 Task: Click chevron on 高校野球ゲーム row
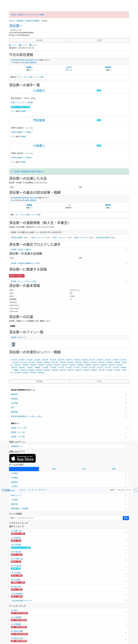(x=126, y=446)
